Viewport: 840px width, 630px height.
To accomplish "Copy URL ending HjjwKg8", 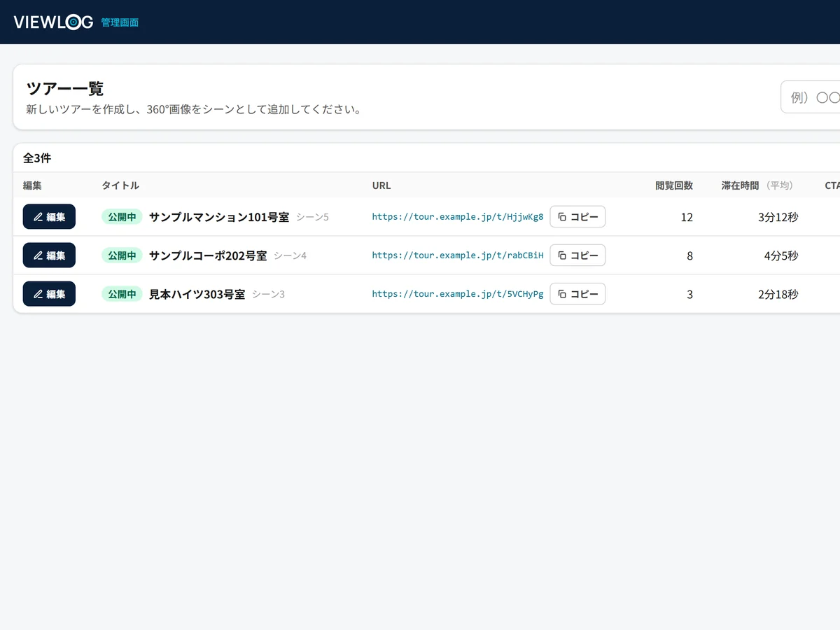I will pos(577,217).
